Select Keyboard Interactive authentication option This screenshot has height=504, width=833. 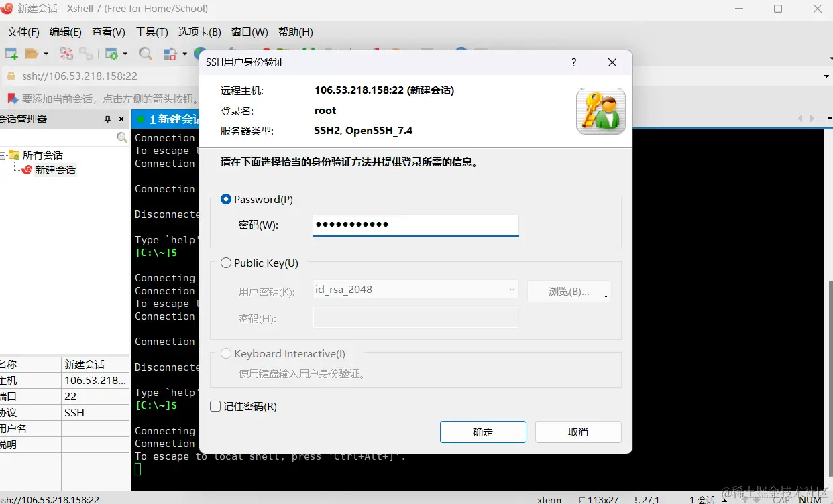click(x=226, y=353)
